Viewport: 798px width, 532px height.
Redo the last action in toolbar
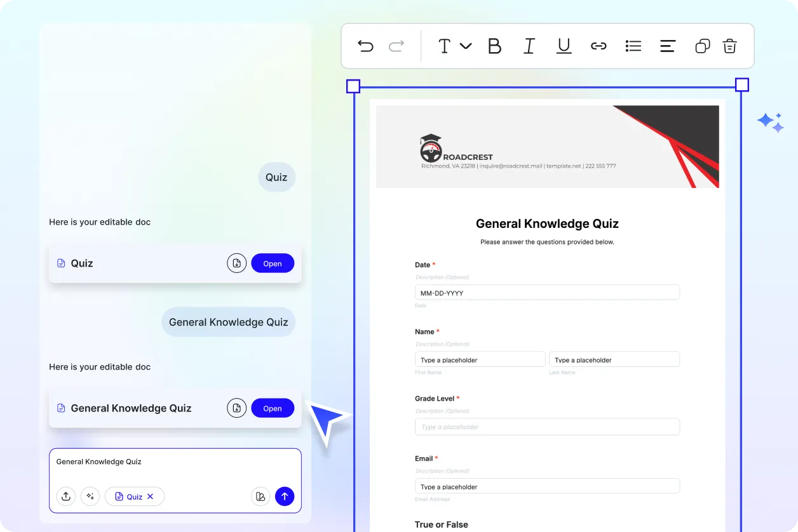click(x=396, y=46)
